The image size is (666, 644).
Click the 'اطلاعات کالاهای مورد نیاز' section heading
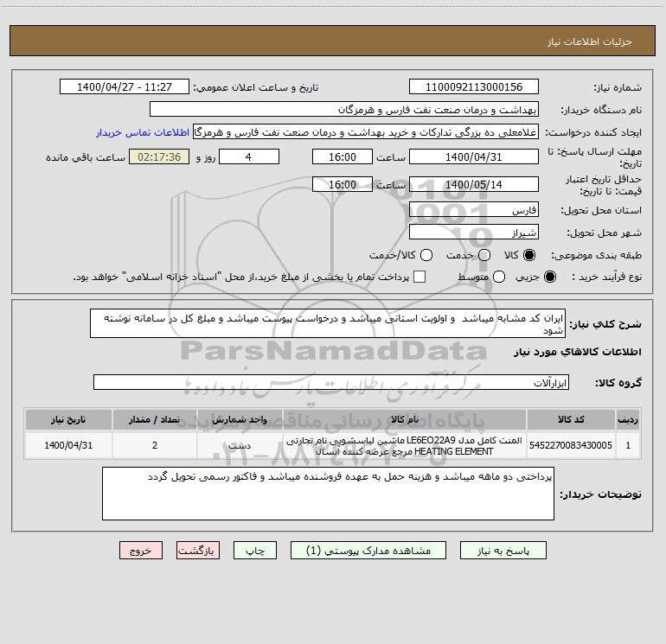coord(578,352)
